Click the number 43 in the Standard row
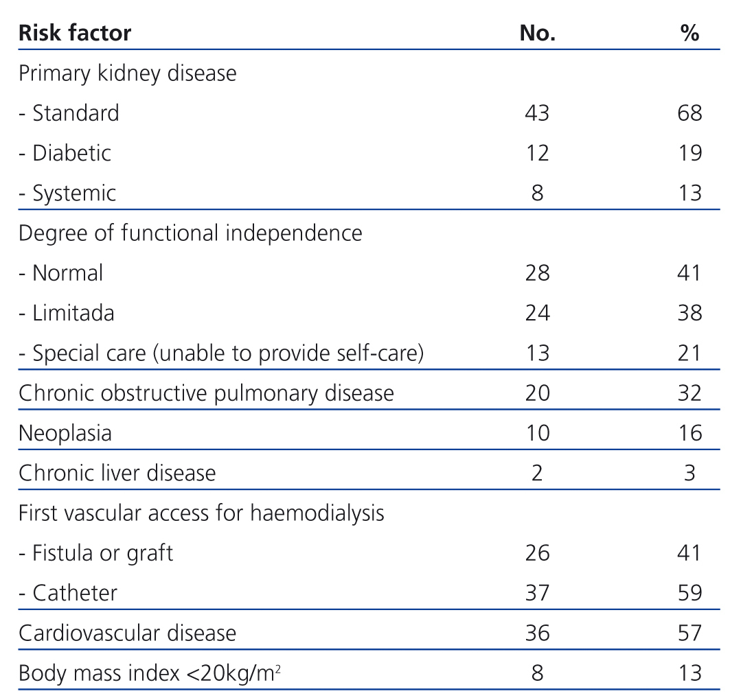The width and height of the screenshot is (730, 700). coord(536,113)
